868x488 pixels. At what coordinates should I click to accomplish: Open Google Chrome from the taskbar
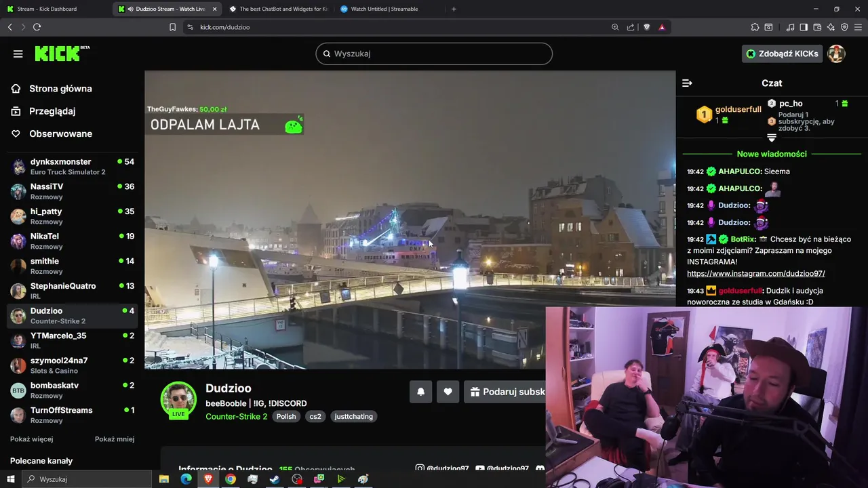(231, 479)
